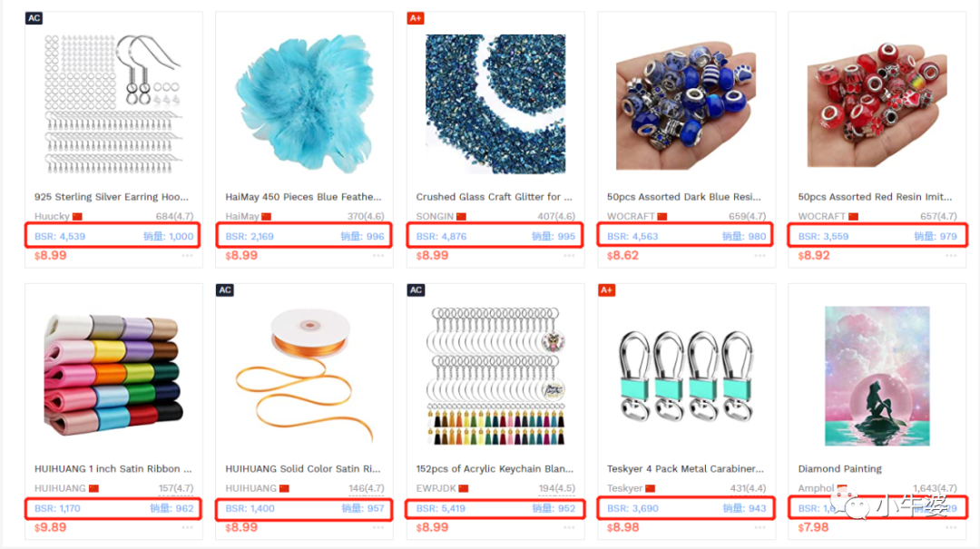The width and height of the screenshot is (980, 549).
Task: Select the blue feathers product image
Action: pyautogui.click(x=304, y=103)
